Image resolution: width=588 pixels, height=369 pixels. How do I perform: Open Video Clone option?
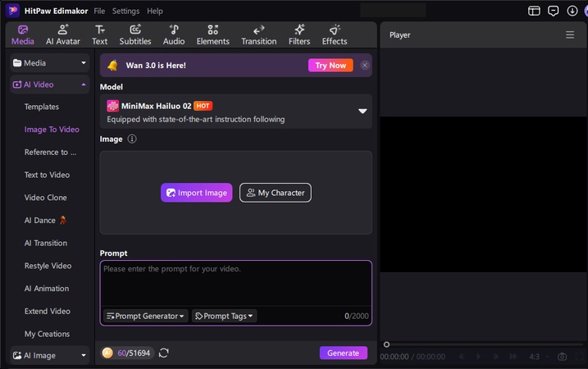(x=45, y=198)
